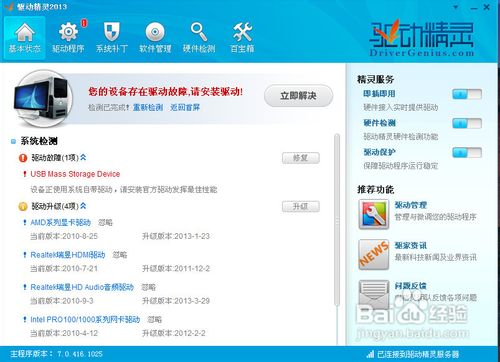Viewport: 500px width, 362px height.
Task: Click the 主程序版本 7.0.416.1025 text
Action: (56, 354)
